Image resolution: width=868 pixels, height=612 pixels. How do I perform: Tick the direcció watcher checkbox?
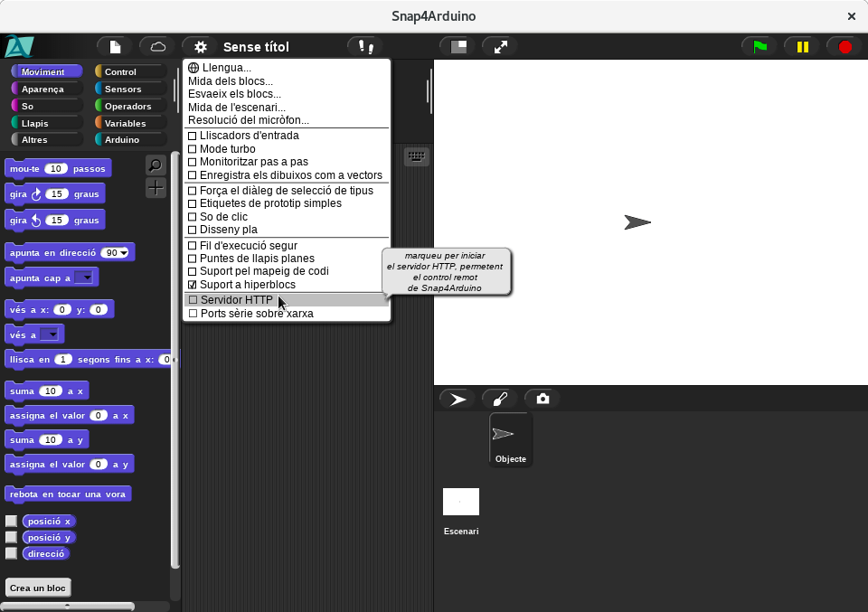click(x=11, y=553)
